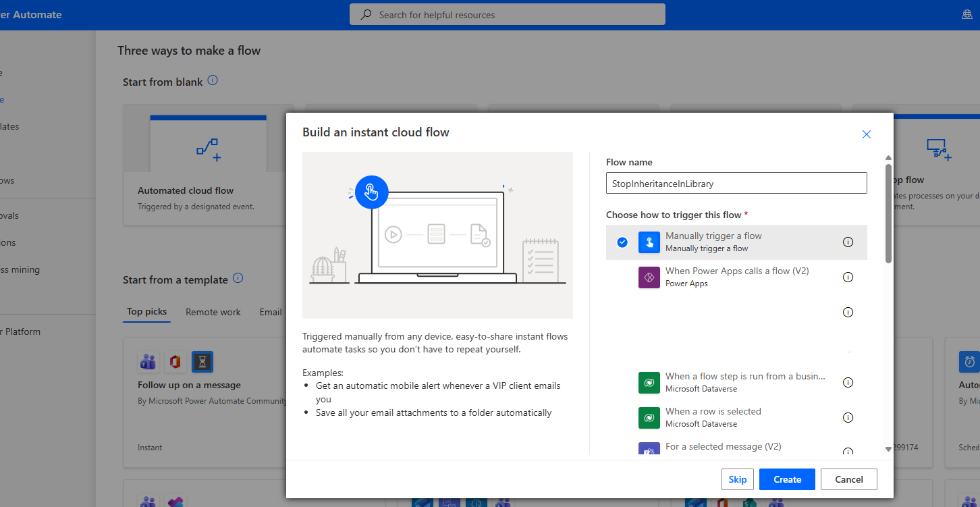Click the Manually trigger a flow icon
Viewport: 980px width, 507px height.
coord(649,242)
